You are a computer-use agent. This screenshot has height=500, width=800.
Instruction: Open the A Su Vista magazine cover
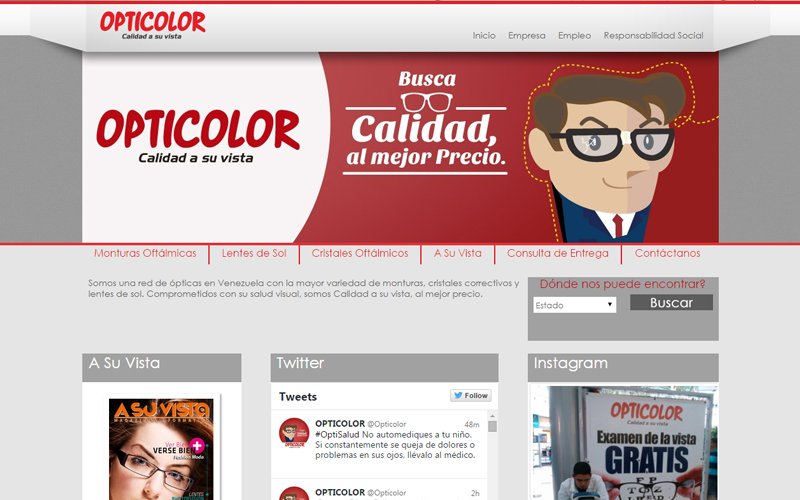coord(161,449)
